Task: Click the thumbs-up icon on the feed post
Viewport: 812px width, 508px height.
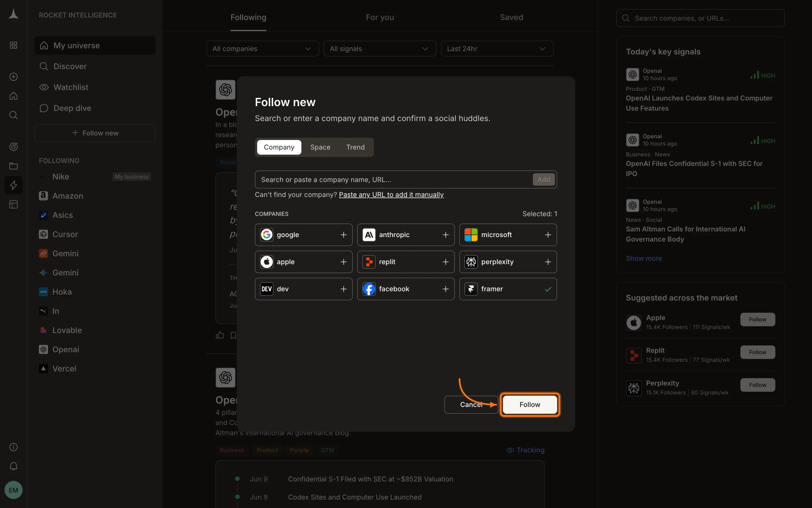Action: [x=220, y=335]
